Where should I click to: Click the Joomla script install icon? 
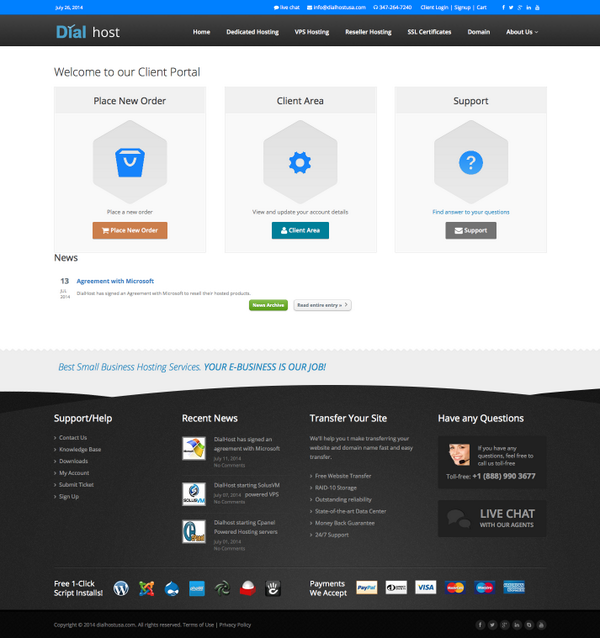tap(146, 588)
